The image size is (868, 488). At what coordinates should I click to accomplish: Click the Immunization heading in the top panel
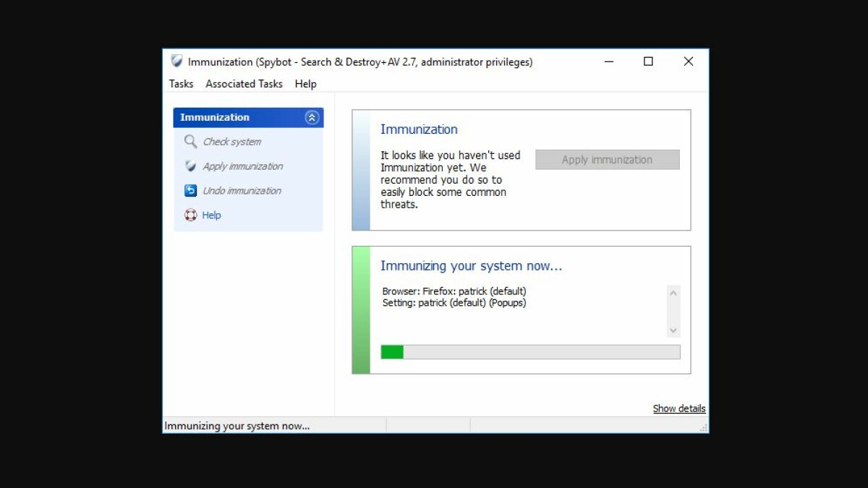(x=419, y=129)
